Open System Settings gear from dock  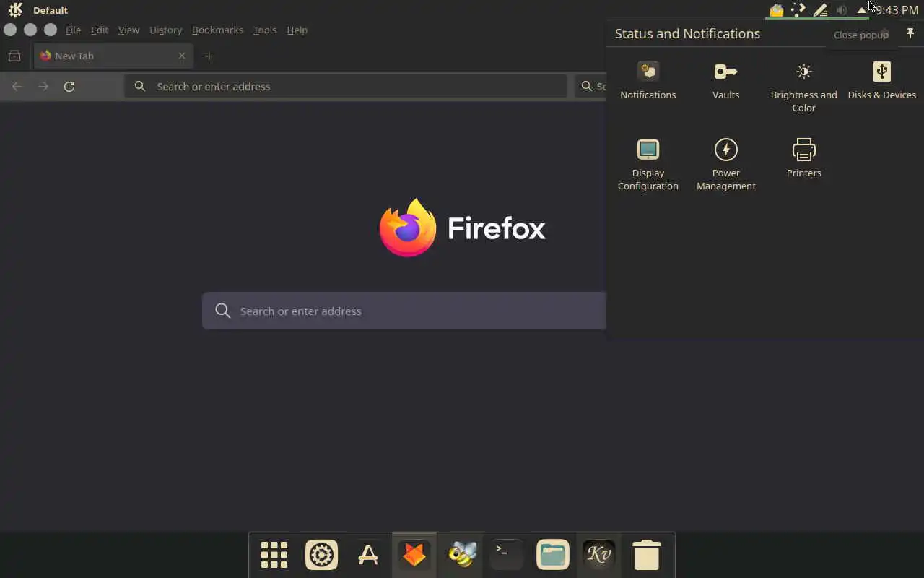[321, 555]
